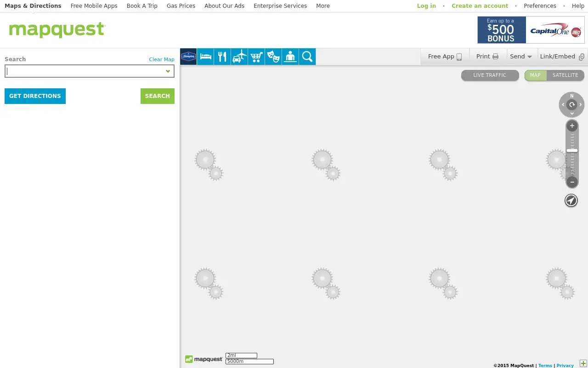Click the Clear Map link
588x368 pixels.
(x=162, y=59)
